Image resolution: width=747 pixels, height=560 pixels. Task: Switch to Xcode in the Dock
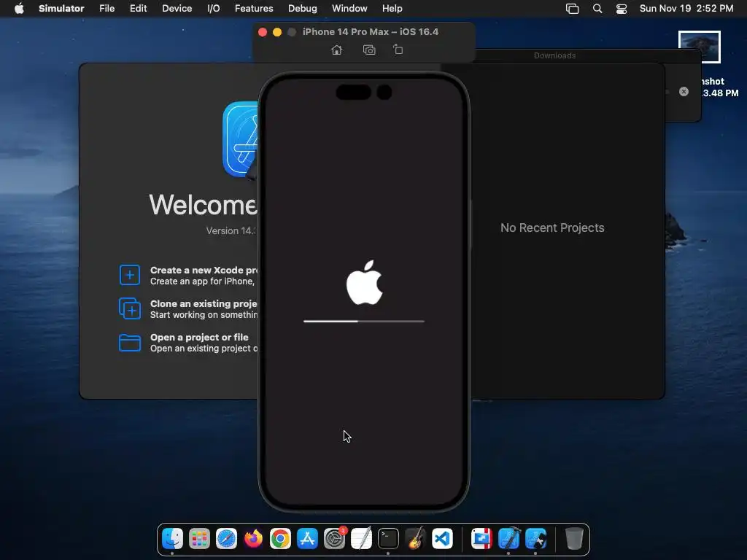508,539
